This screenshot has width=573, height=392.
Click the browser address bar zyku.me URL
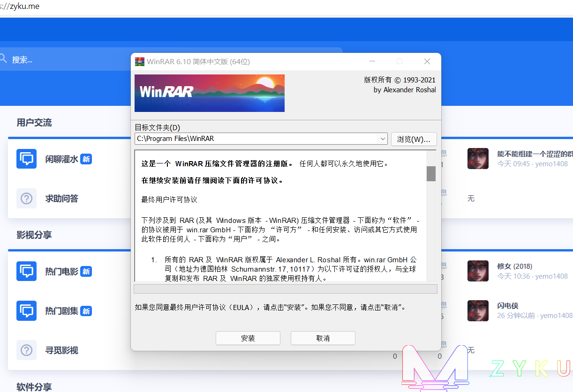(20, 6)
